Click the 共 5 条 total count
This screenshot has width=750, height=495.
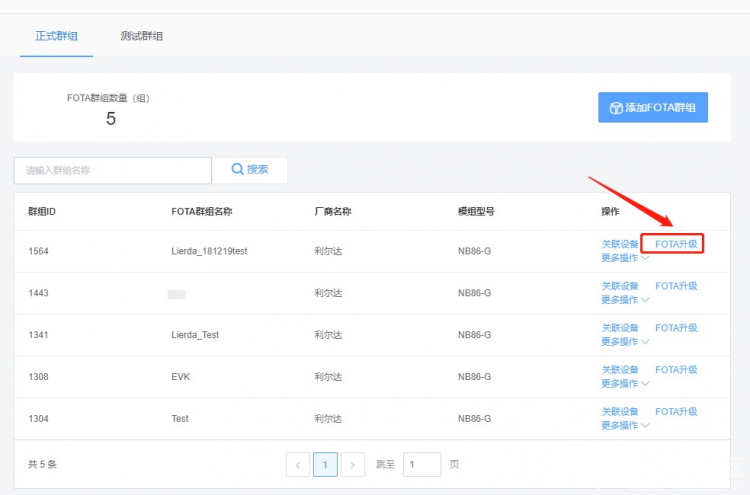(42, 464)
